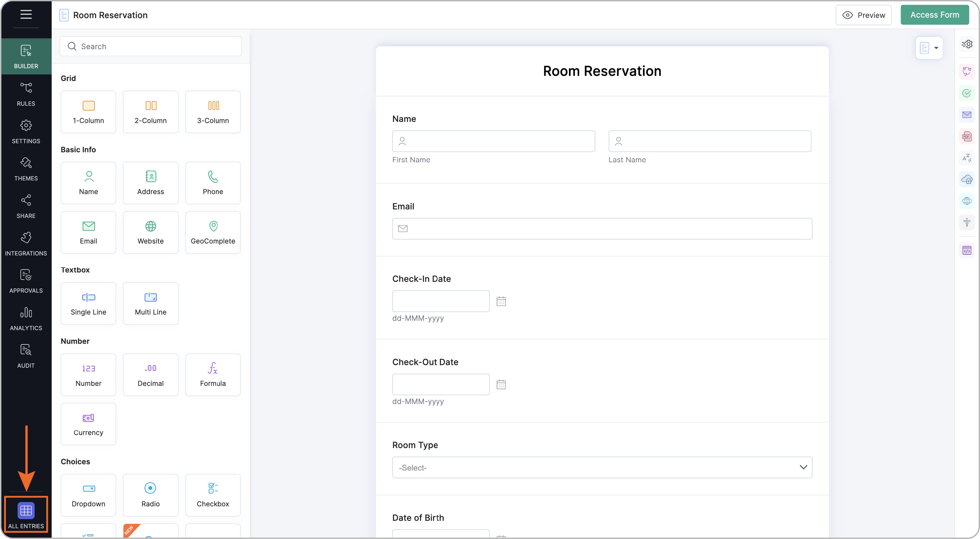Add a Radio field

click(x=151, y=495)
